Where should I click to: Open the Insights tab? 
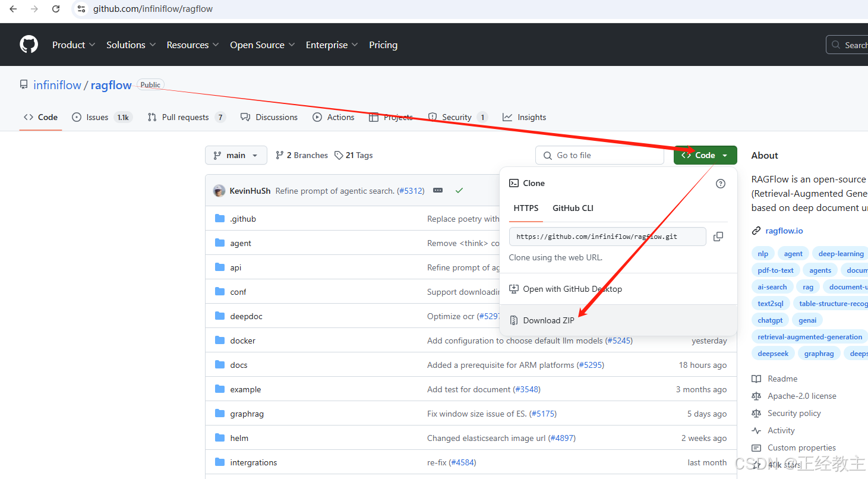524,117
